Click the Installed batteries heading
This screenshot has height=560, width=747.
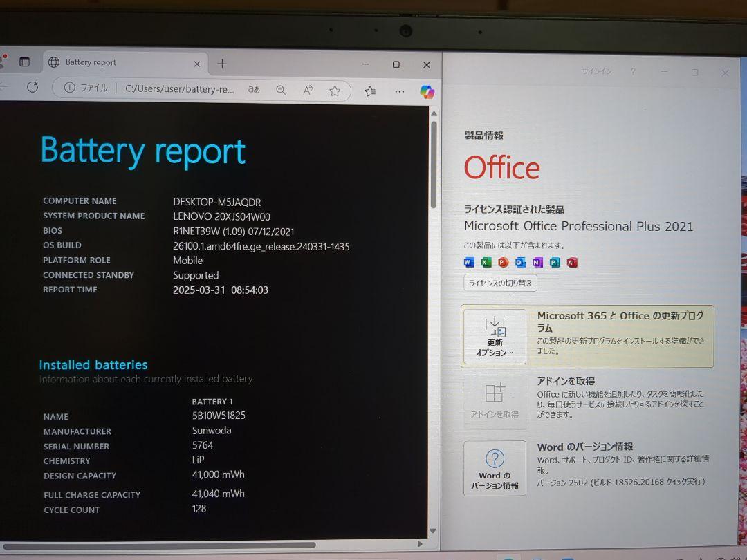pyautogui.click(x=93, y=365)
